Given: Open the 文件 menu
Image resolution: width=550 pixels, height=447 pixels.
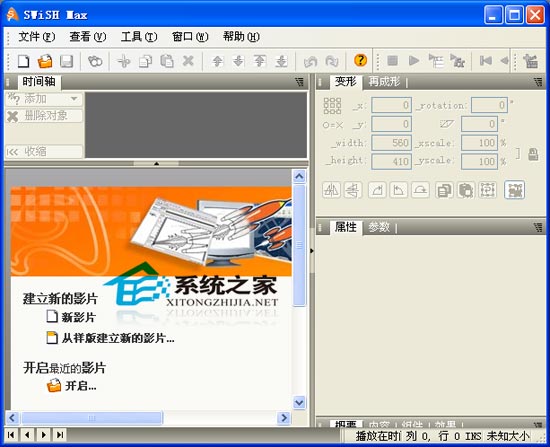Looking at the screenshot, I should (x=37, y=36).
